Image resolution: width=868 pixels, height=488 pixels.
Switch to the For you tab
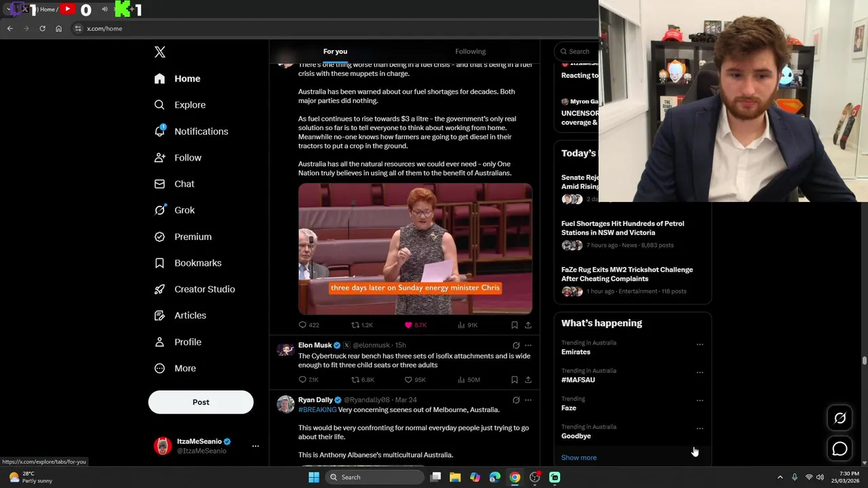point(335,52)
